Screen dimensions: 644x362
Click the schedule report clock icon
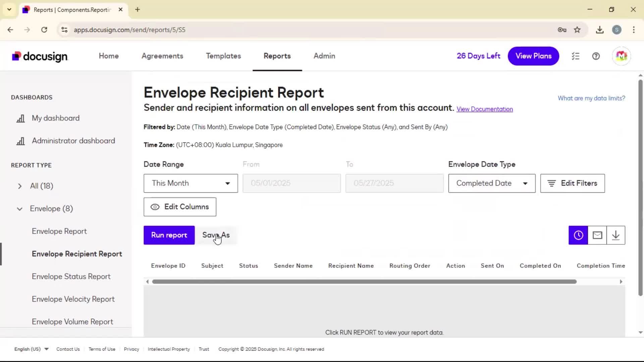click(x=578, y=235)
